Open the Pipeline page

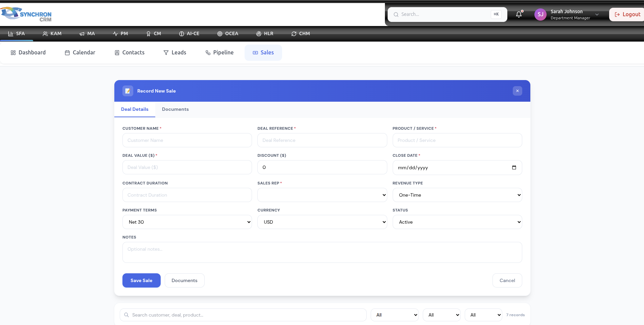(x=220, y=53)
